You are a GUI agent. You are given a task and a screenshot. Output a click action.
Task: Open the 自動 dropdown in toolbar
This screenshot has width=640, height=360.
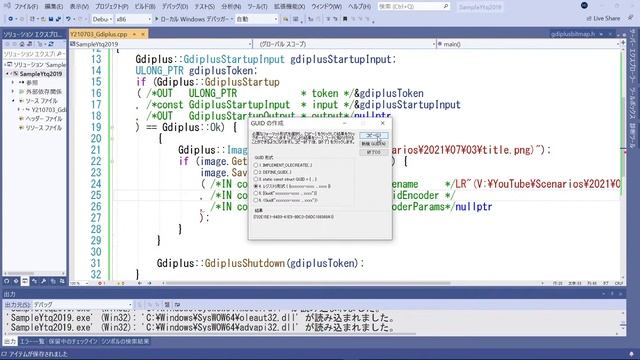click(256, 19)
